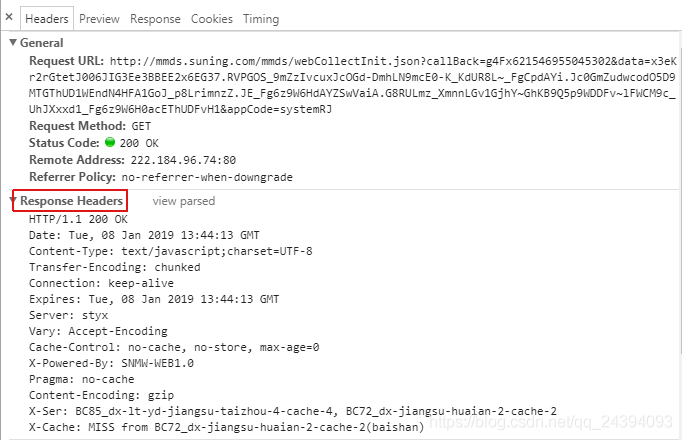Click the X-Cache header line
This screenshot has height=440, width=682.
point(226,427)
